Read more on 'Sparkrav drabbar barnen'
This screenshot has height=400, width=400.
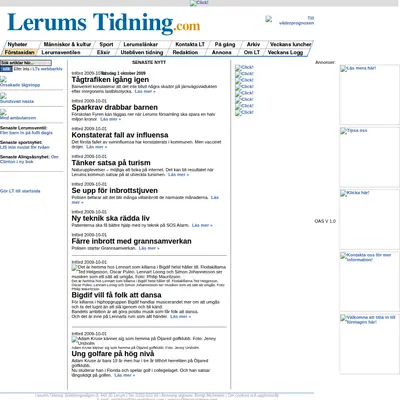(111, 119)
